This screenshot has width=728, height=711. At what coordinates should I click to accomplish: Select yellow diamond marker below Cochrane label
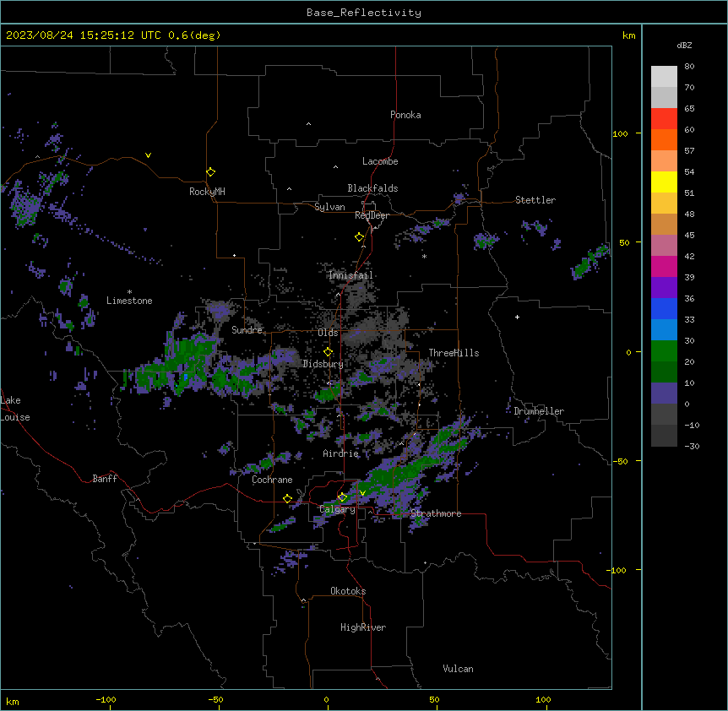tap(287, 498)
